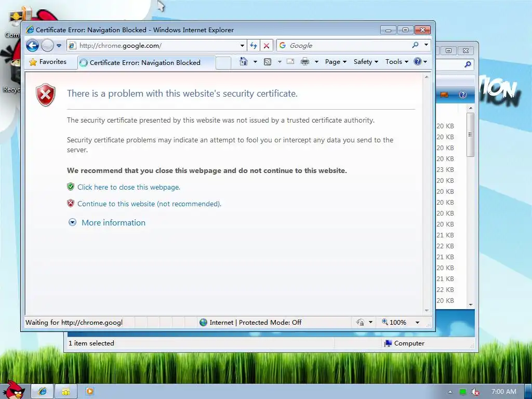Click the red shield icon beside Continue link

tap(71, 203)
